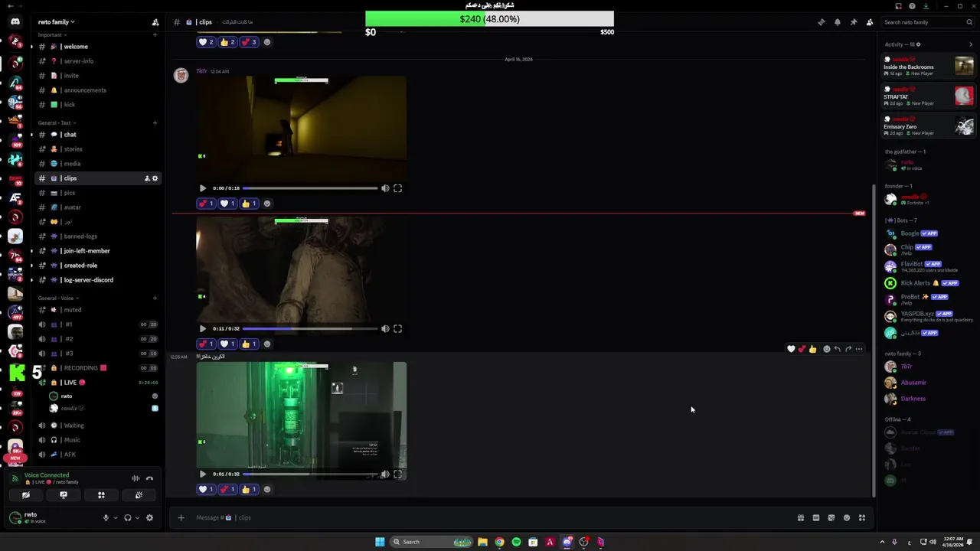The height and width of the screenshot is (551, 980).
Task: Open microphone input options arrow
Action: (x=116, y=518)
